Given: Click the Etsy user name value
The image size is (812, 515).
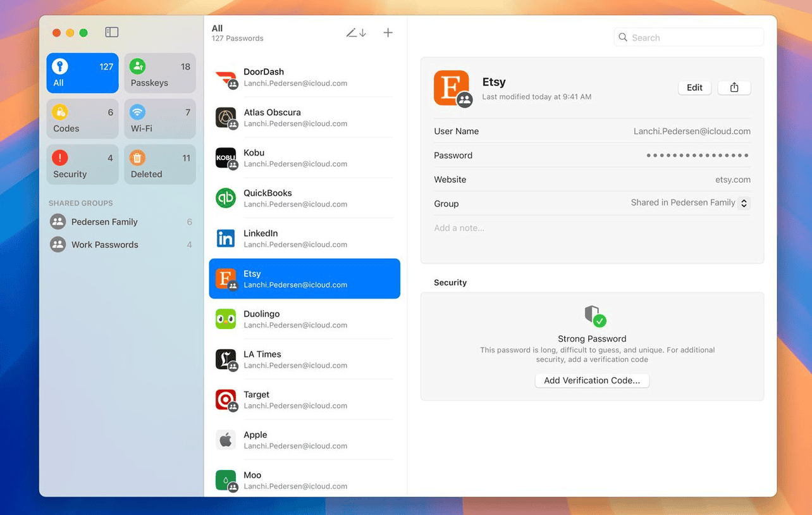Looking at the screenshot, I should point(692,132).
